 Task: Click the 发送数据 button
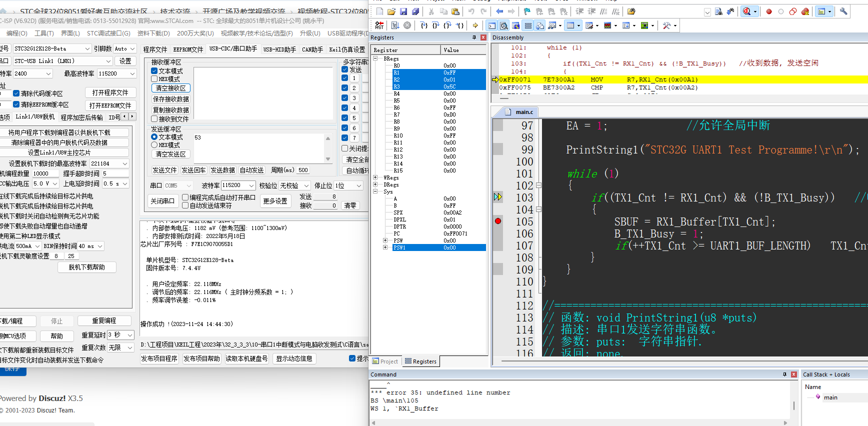[222, 170]
